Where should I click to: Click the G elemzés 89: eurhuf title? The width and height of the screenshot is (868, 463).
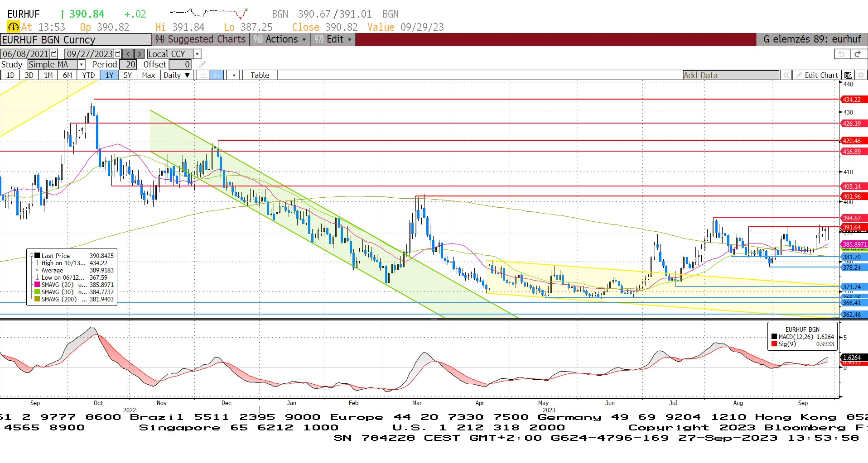[x=812, y=39]
